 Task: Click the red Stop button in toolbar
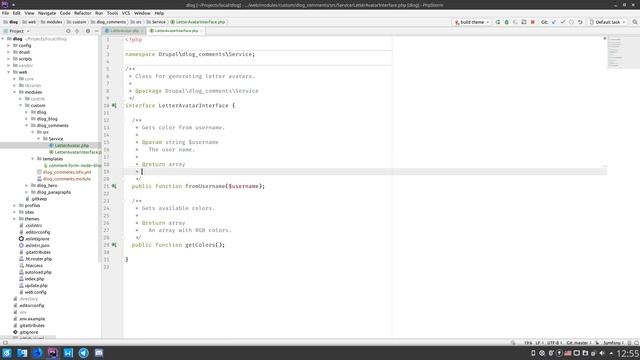[533, 22]
